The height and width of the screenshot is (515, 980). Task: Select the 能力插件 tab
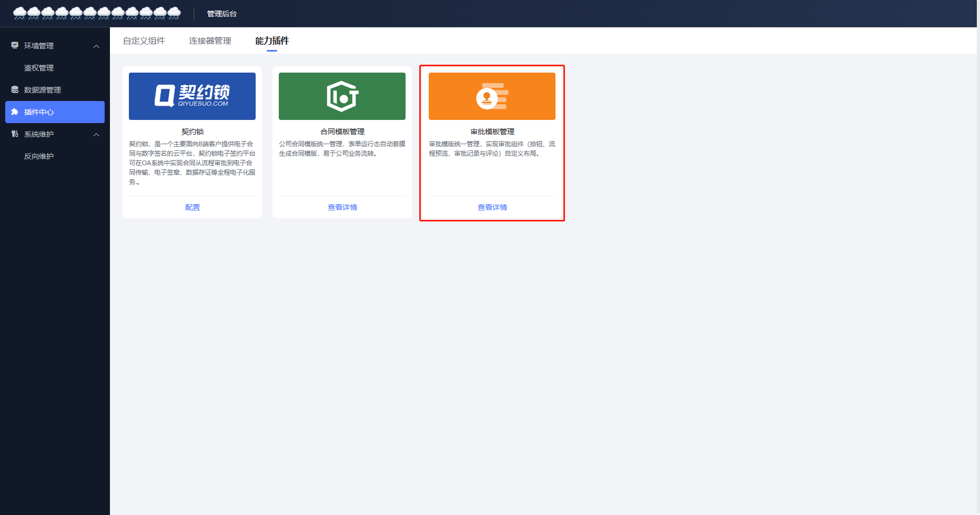coord(272,41)
